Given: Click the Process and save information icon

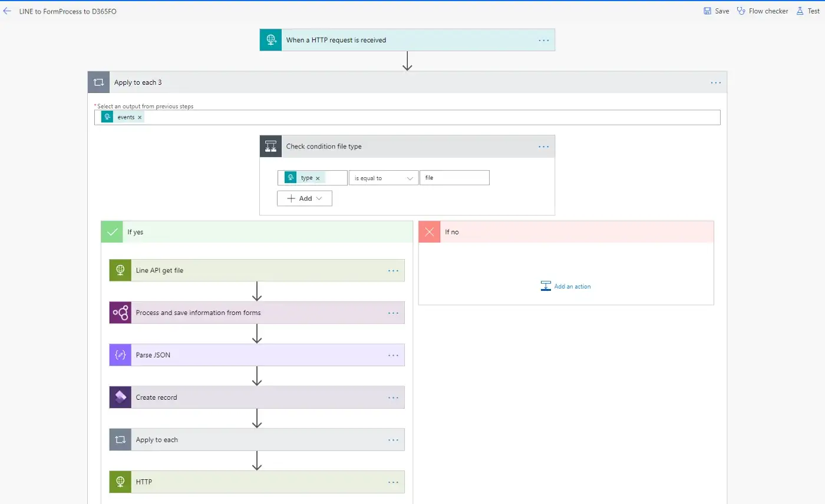Looking at the screenshot, I should 120,313.
